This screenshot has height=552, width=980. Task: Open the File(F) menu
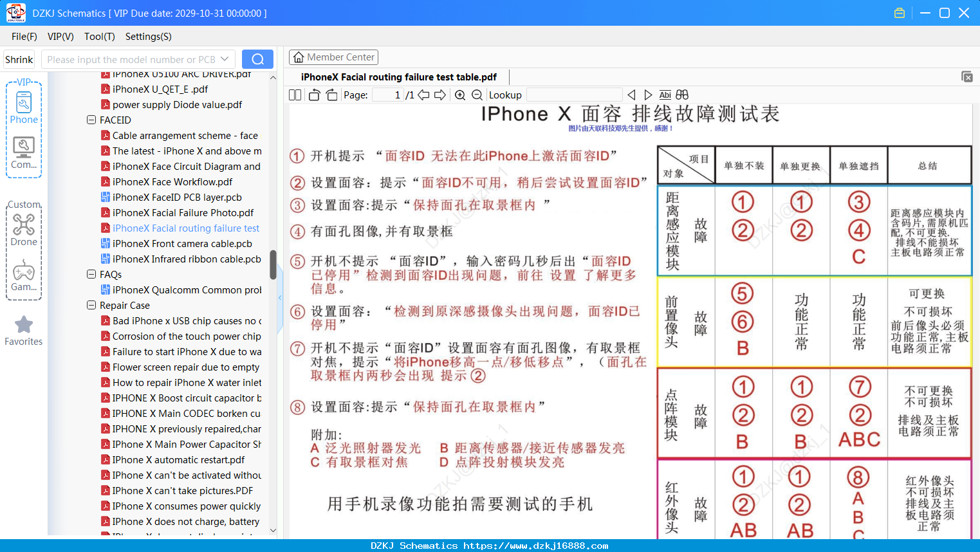(x=24, y=37)
